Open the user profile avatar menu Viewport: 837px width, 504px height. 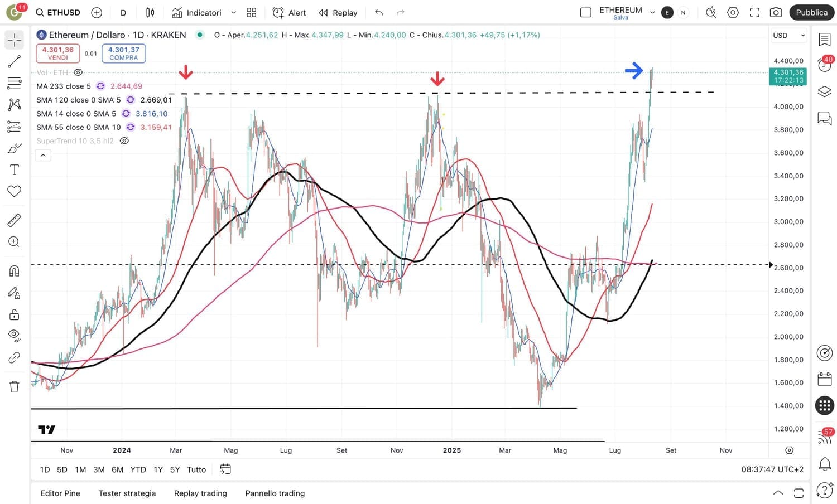coord(15,12)
